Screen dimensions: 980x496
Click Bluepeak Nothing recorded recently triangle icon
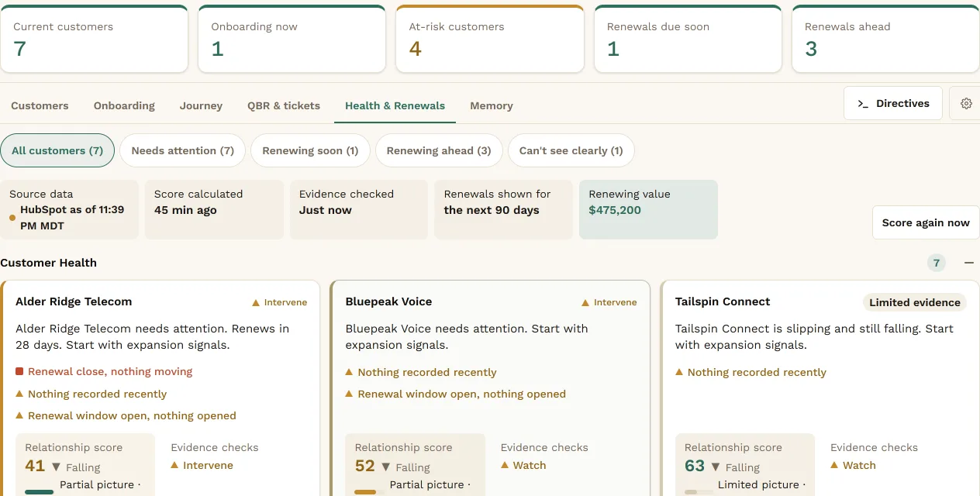click(x=349, y=372)
